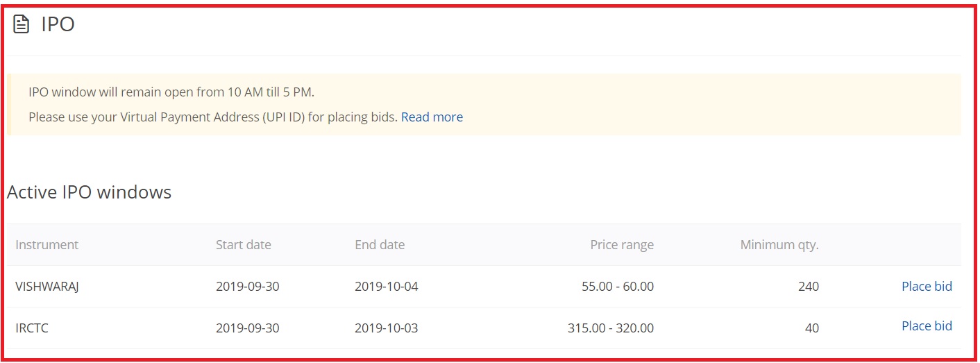Click IRCTC price range 315.00 - 320.00
Viewport: 980px width, 363px height.
pos(611,328)
